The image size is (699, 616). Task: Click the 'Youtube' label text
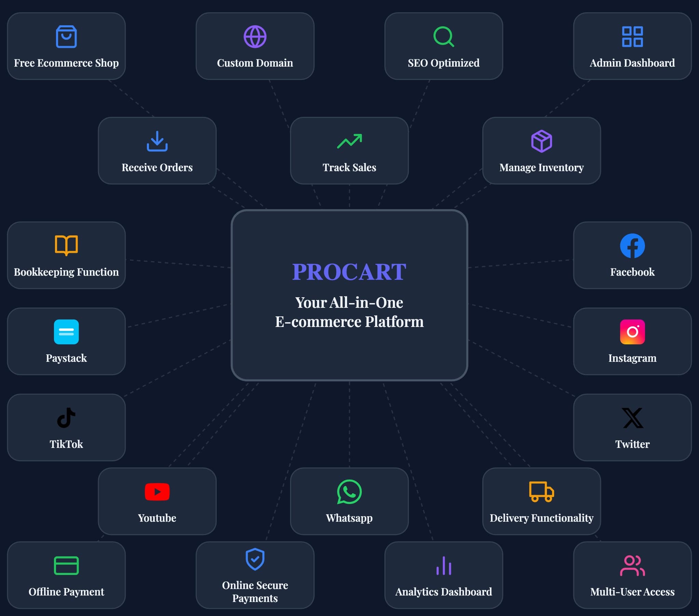click(157, 518)
